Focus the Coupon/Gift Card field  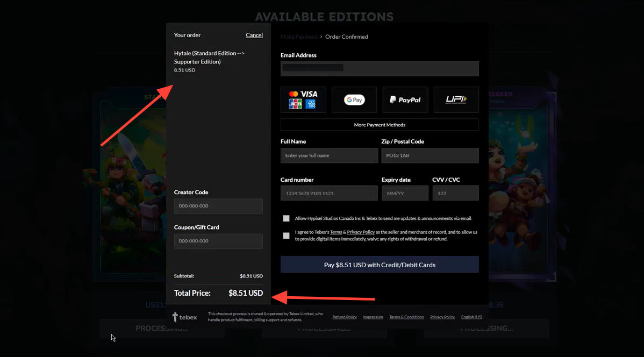218,241
